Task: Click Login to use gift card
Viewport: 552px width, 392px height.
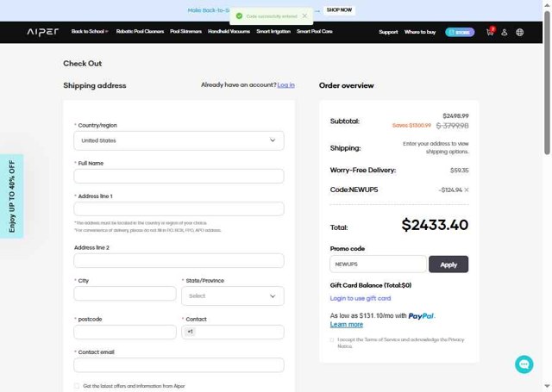Action: (361, 298)
